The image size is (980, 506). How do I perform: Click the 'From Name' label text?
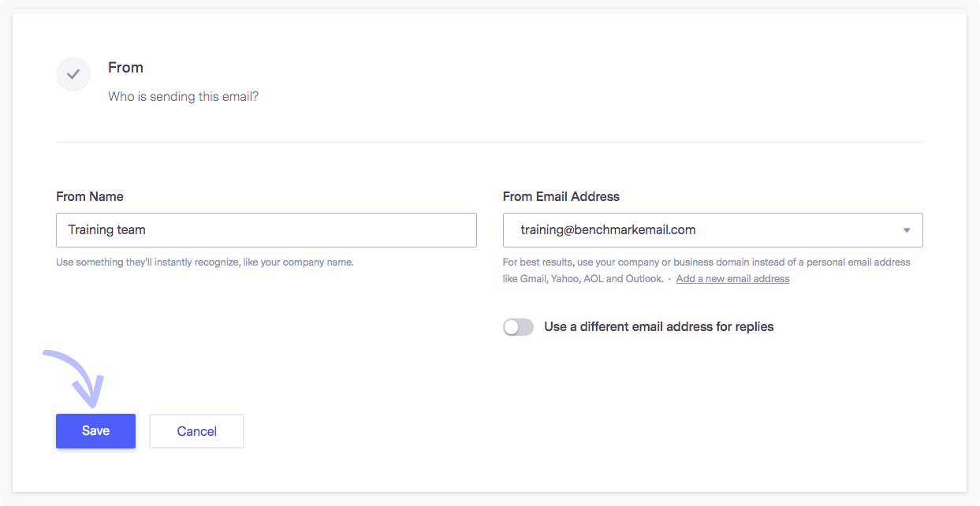[90, 196]
